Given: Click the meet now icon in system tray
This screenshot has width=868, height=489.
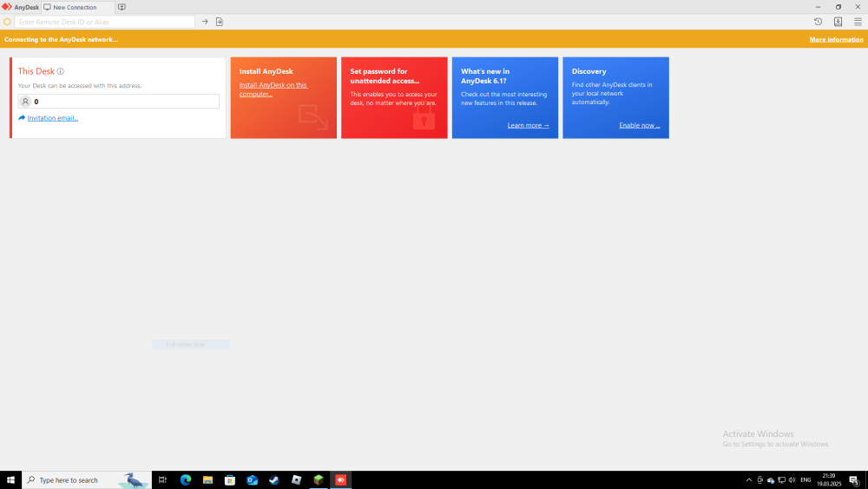Looking at the screenshot, I should click(x=760, y=480).
